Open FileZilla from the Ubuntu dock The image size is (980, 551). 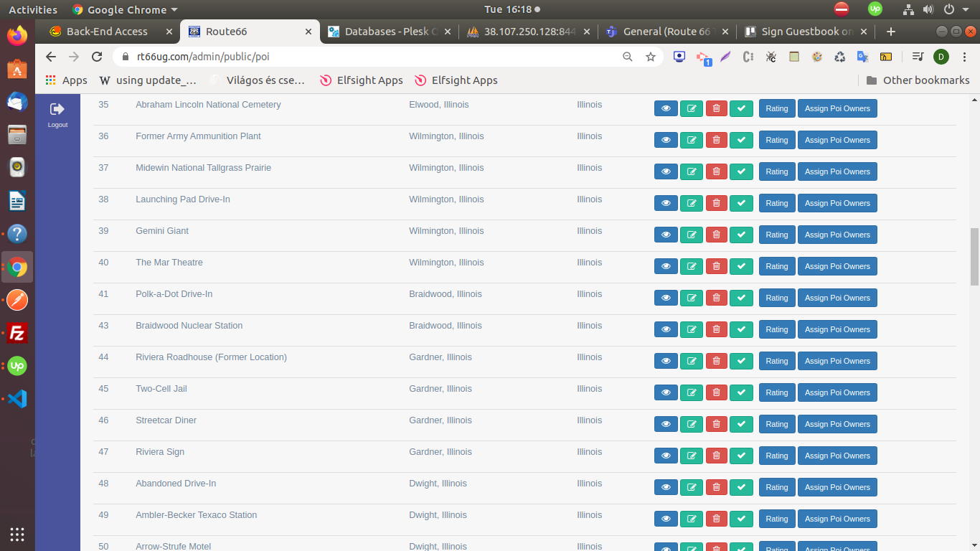tap(17, 333)
